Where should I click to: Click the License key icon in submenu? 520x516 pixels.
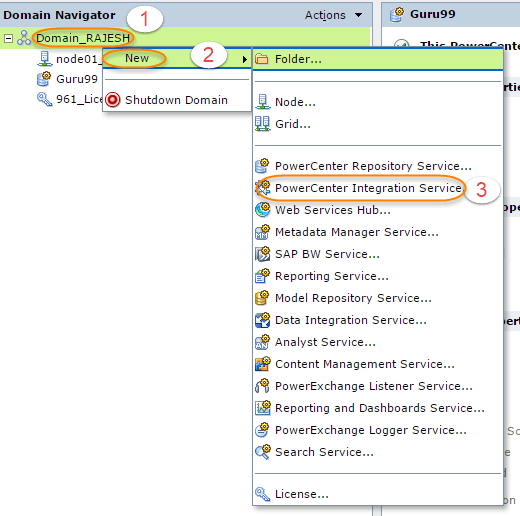click(x=263, y=494)
